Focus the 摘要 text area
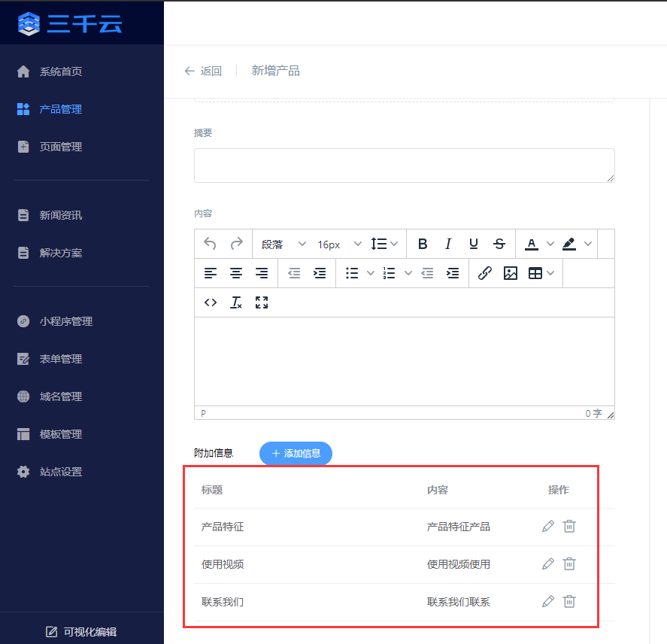 404,166
